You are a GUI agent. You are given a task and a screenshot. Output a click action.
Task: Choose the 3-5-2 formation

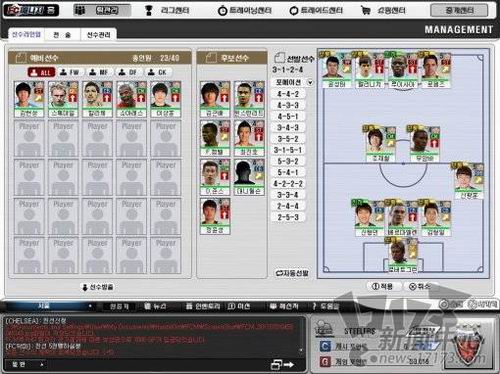(x=288, y=139)
